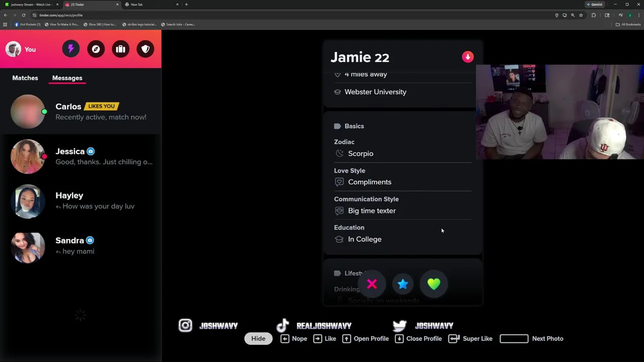Click the blue star Super Like button
The width and height of the screenshot is (644, 362).
click(x=403, y=284)
